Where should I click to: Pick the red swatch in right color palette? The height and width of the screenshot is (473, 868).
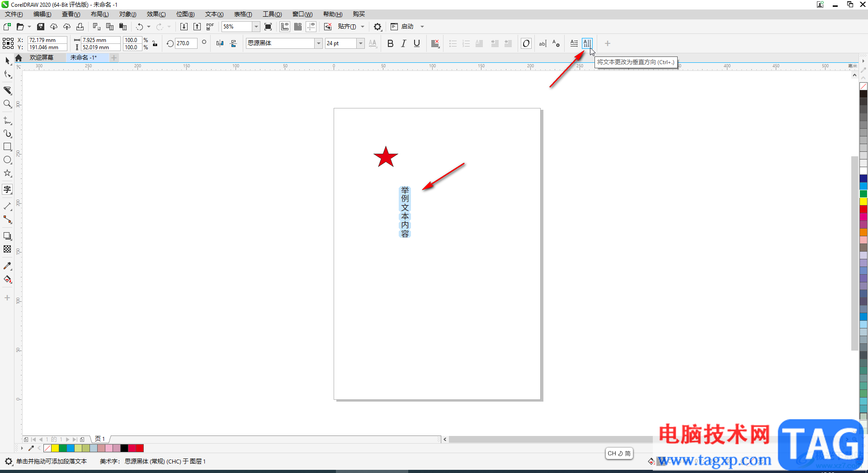coord(863,209)
